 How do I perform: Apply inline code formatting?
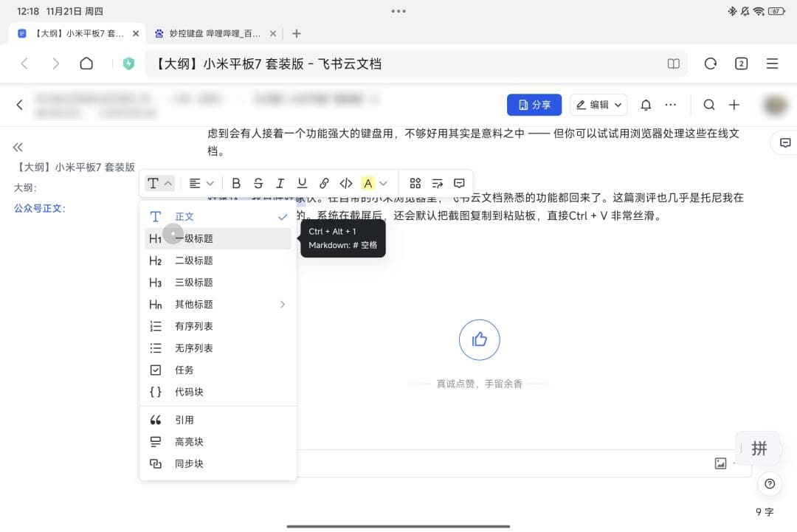(x=346, y=183)
